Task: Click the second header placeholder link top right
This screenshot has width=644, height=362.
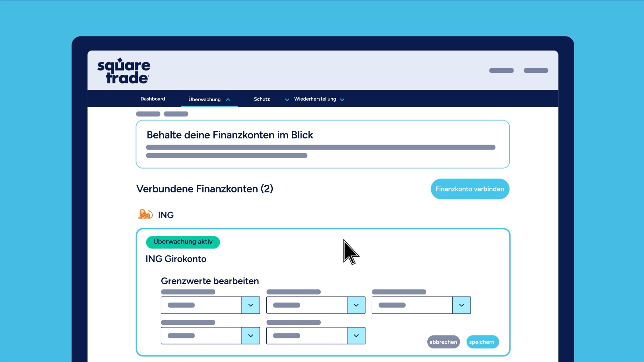Action: (x=536, y=70)
